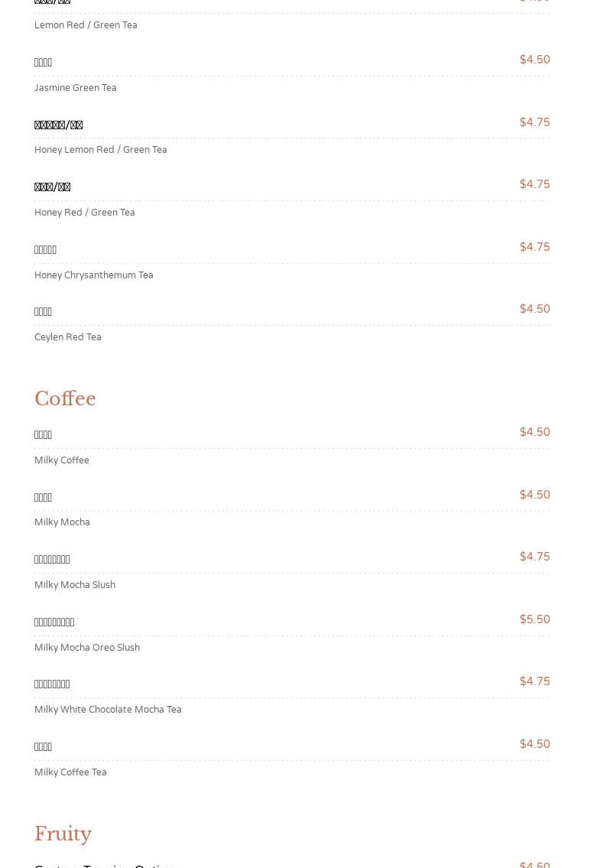
Task: Select Milky White Chocolate Mocha Tea
Action: coord(108,709)
